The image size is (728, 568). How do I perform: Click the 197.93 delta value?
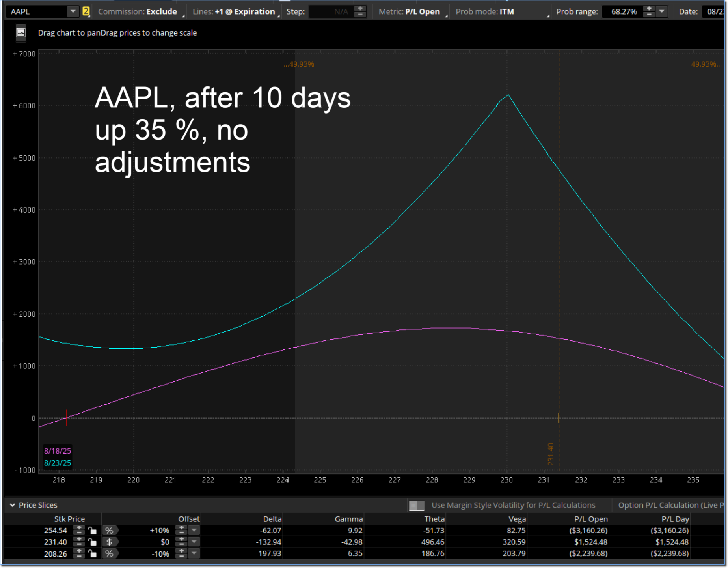point(270,554)
